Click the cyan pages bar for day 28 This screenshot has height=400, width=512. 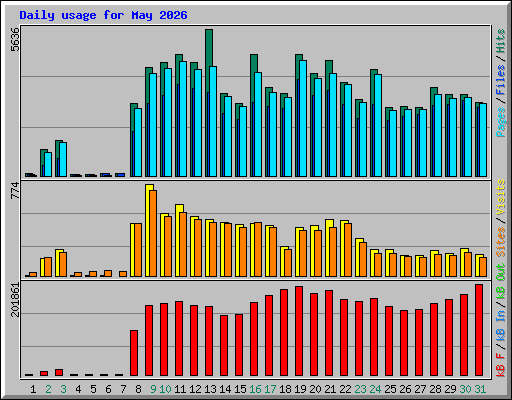click(438, 135)
